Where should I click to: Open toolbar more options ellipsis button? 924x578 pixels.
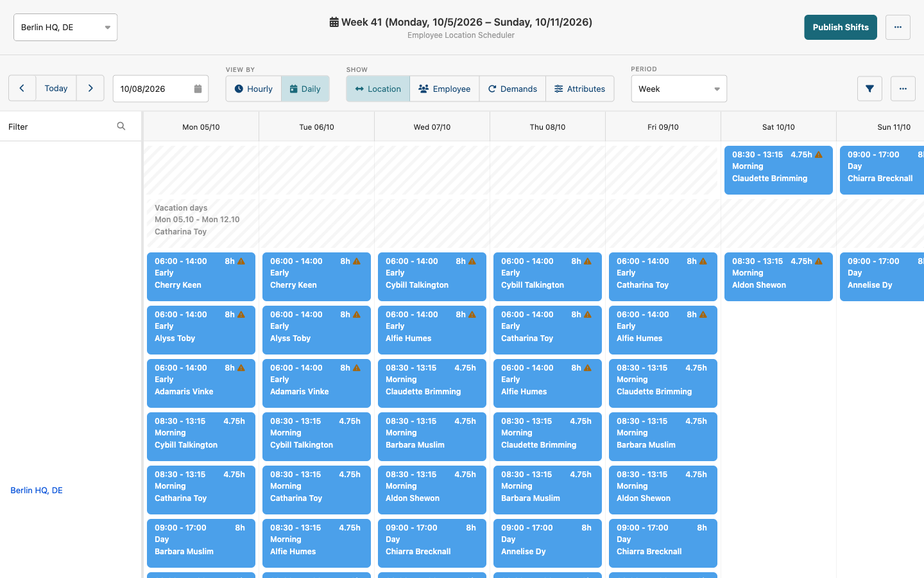tap(903, 89)
